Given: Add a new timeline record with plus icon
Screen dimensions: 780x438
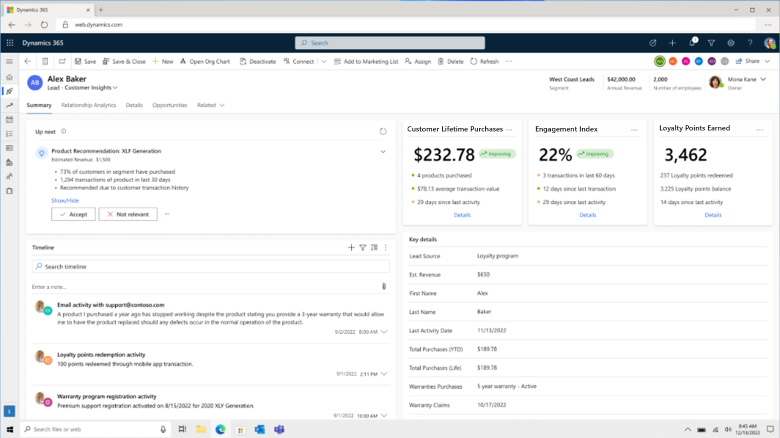Looking at the screenshot, I should pyautogui.click(x=350, y=247).
